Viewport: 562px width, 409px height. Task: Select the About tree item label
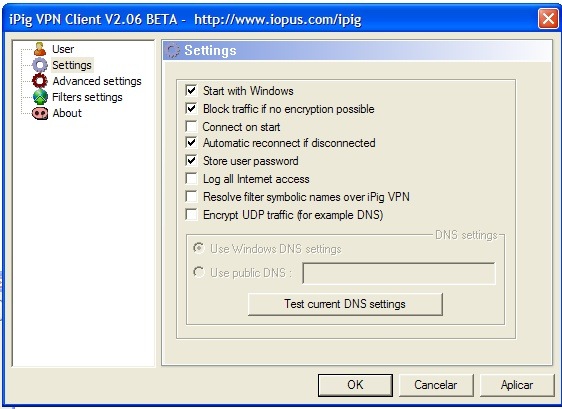pos(67,113)
